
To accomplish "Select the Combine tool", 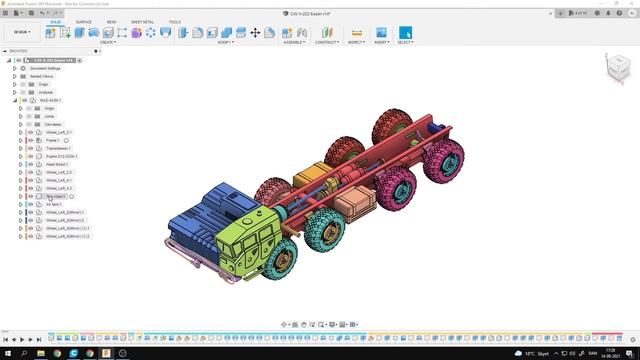I will tap(227, 33).
